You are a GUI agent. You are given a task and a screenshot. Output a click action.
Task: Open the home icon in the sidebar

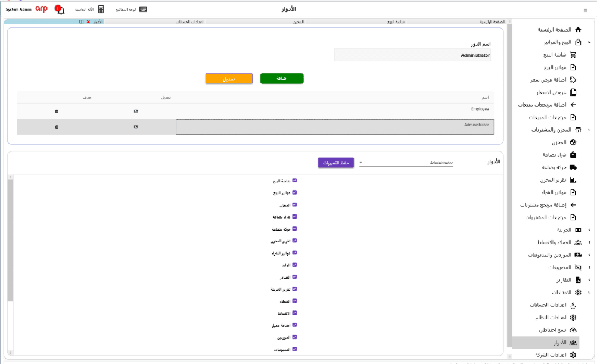(578, 30)
